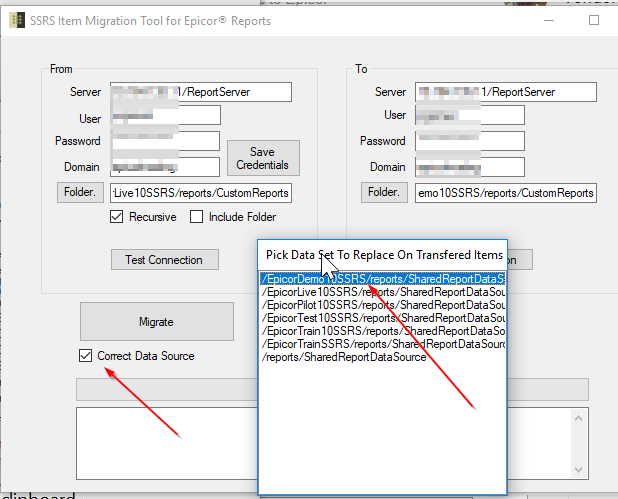618x499 pixels.
Task: Click the From Domain field
Action: (x=165, y=167)
